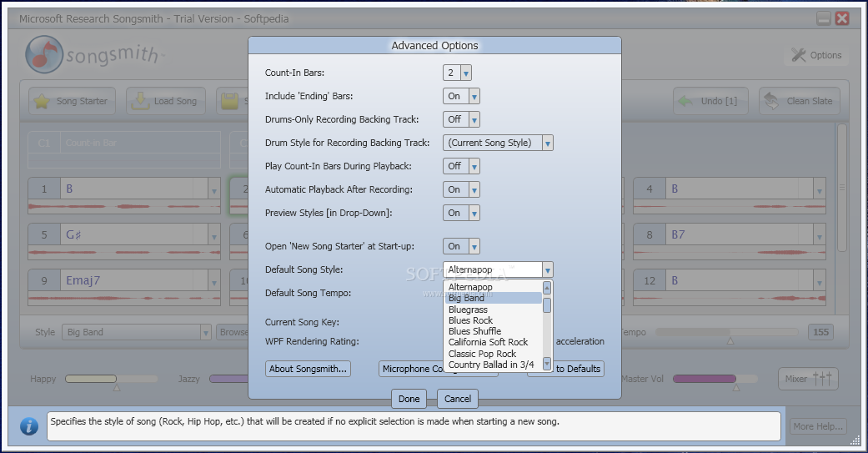
Task: Click the Load Song download icon
Action: point(141,101)
